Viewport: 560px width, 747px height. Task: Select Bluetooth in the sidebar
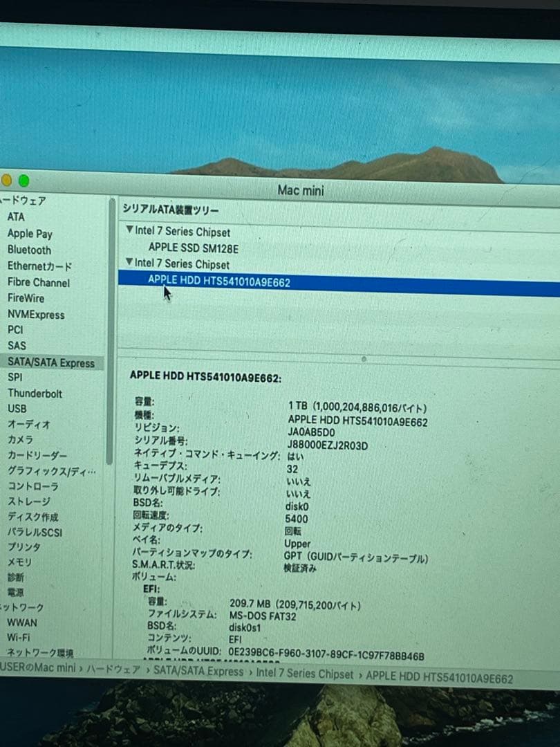[29, 250]
